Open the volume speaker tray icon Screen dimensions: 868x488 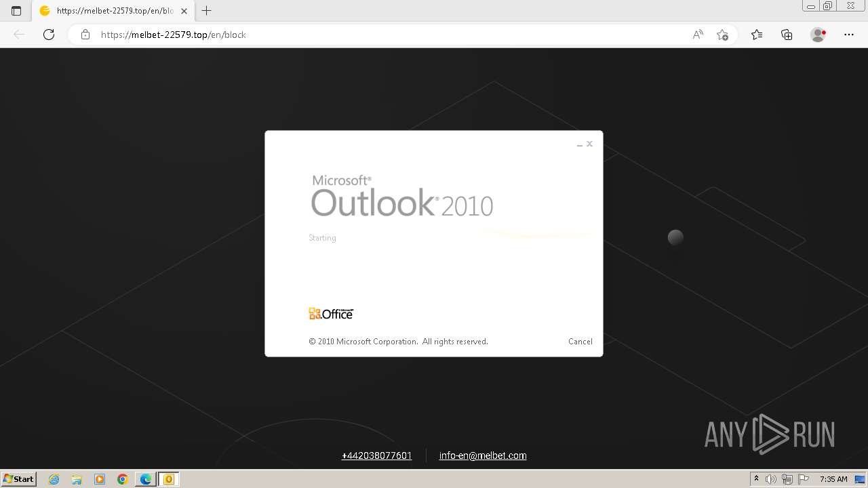click(771, 479)
